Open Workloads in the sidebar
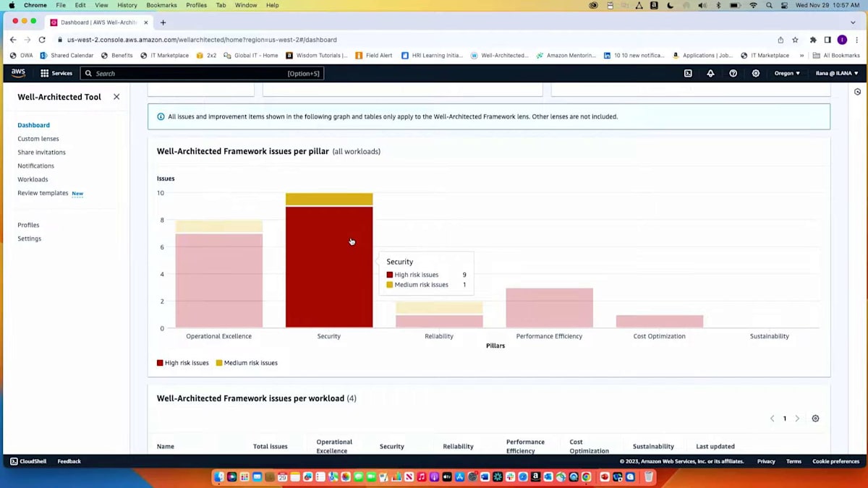Screen dimensions: 868x488 (33, 179)
